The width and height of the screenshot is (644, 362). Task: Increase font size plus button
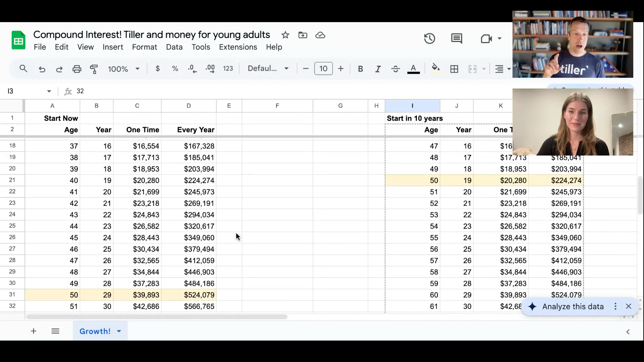pyautogui.click(x=341, y=69)
